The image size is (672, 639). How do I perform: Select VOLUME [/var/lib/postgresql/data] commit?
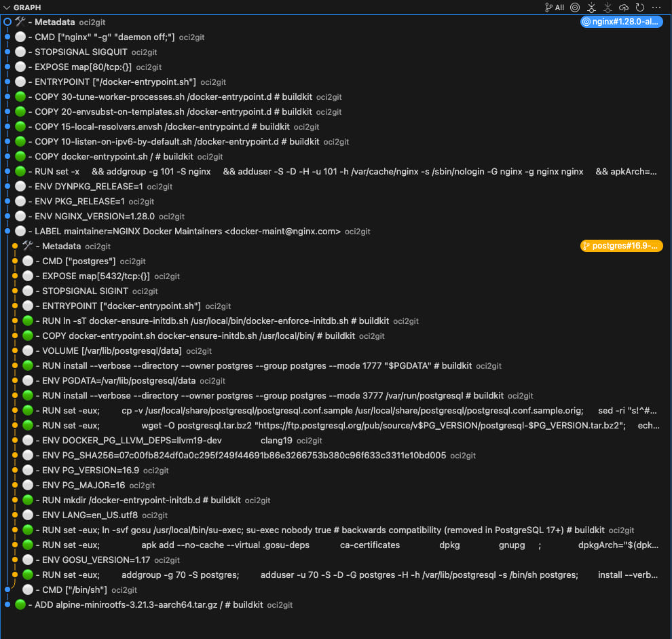(x=336, y=351)
